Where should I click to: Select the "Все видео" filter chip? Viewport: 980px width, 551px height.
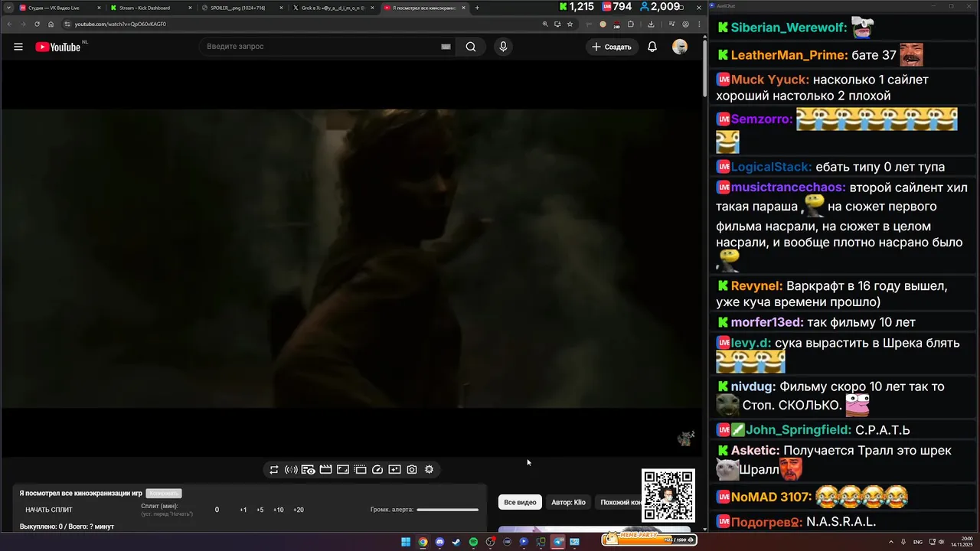pos(520,502)
